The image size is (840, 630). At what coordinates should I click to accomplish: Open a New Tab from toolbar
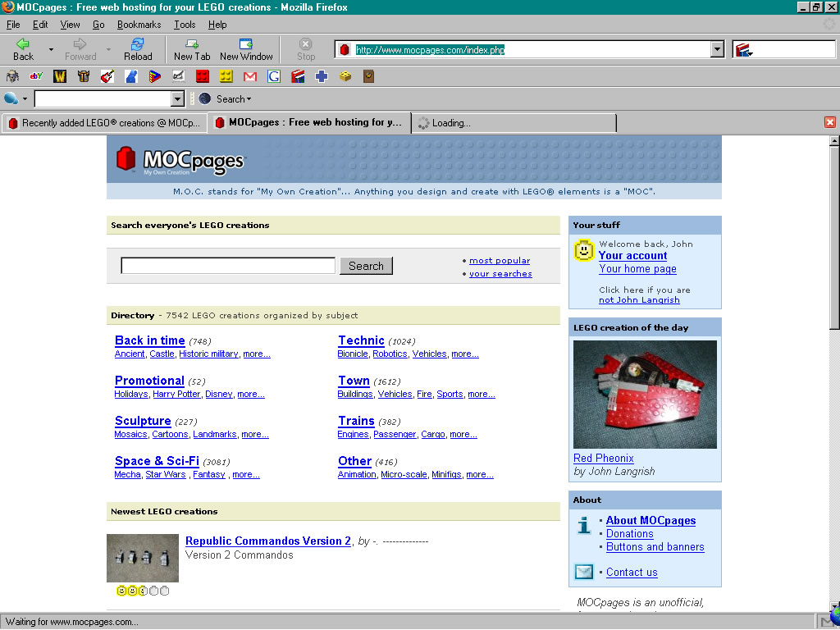(x=192, y=49)
